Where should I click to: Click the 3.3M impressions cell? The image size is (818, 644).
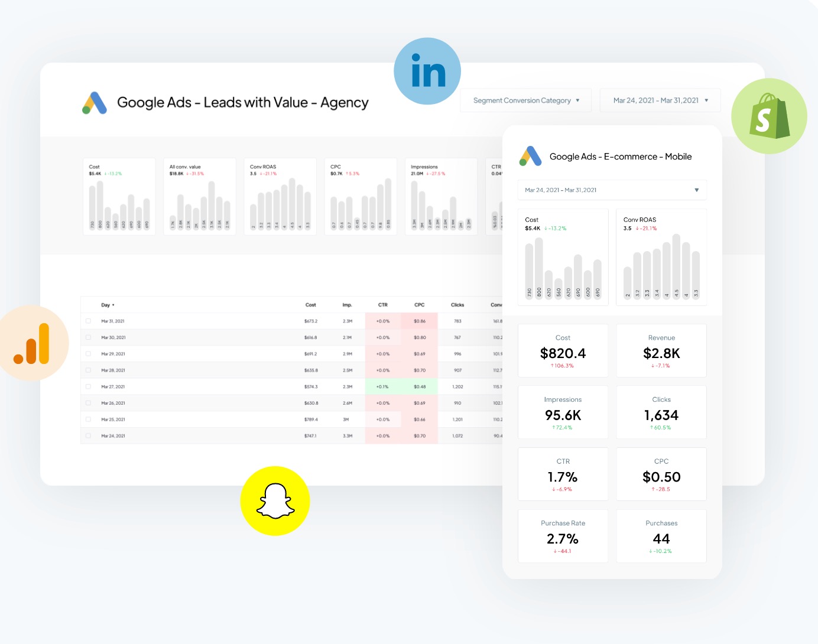[348, 436]
